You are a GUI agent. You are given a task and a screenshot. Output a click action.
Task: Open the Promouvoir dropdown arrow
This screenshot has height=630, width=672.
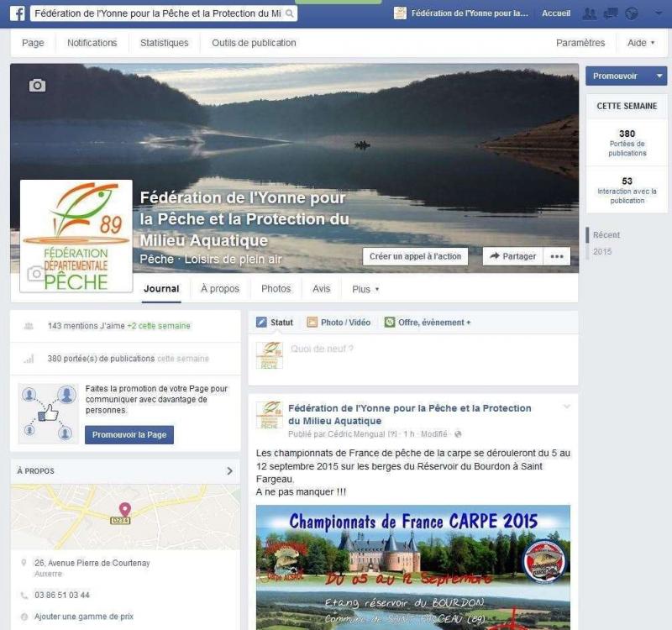(x=659, y=76)
